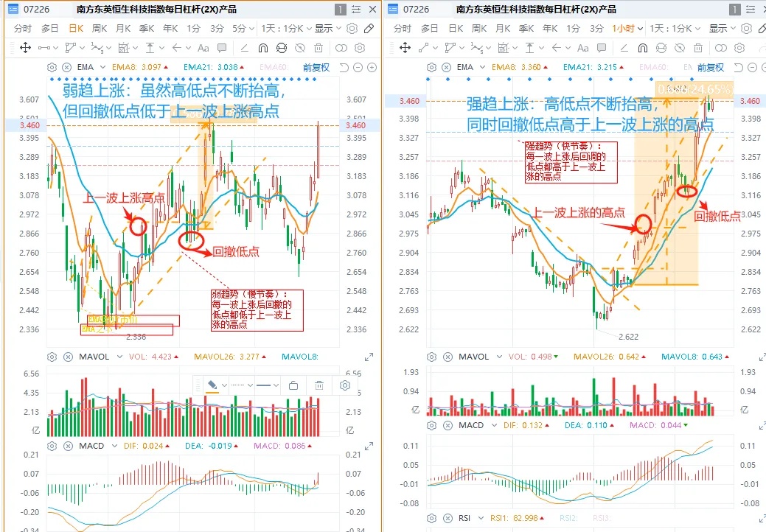Open the line thickness selector
This screenshot has width=766, height=532.
click(267, 385)
